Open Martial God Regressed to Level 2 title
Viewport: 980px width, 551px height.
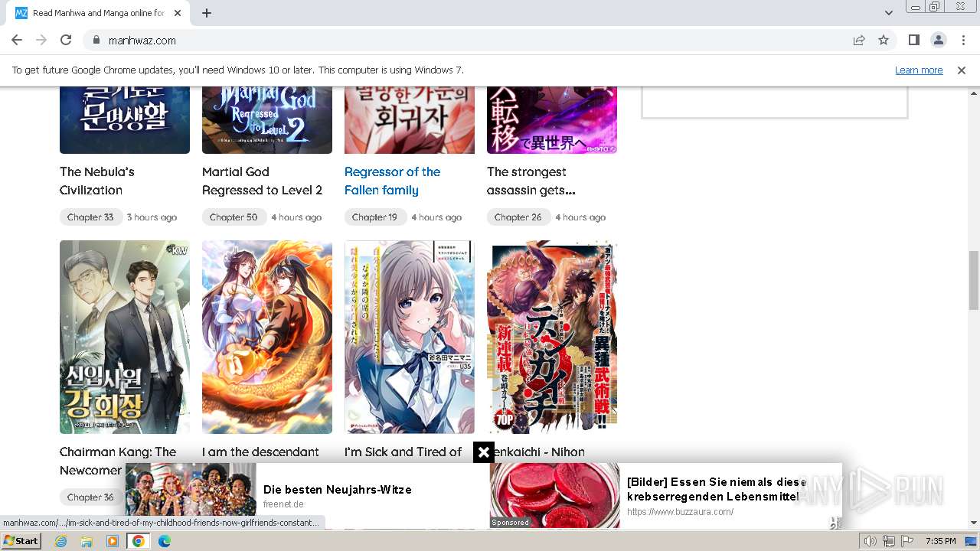tap(262, 181)
